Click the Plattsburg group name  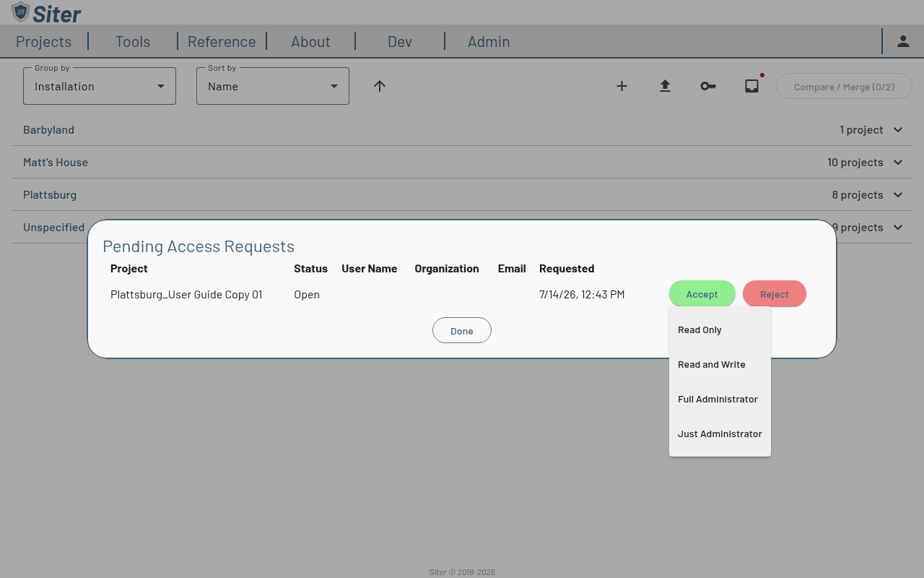click(50, 195)
